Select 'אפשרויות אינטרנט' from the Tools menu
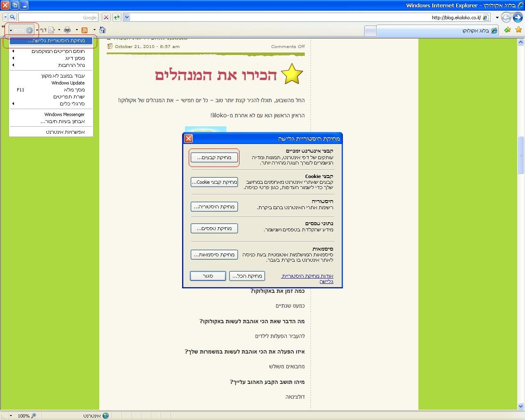 pyautogui.click(x=65, y=132)
